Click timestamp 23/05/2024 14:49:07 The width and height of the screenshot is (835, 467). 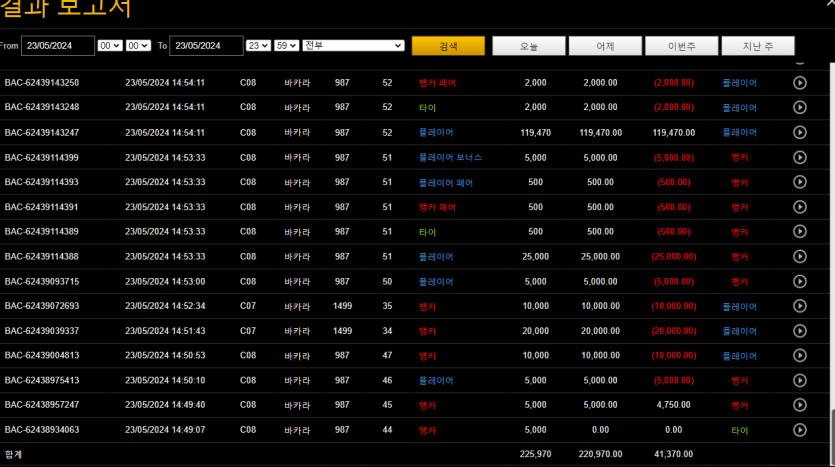pos(165,430)
